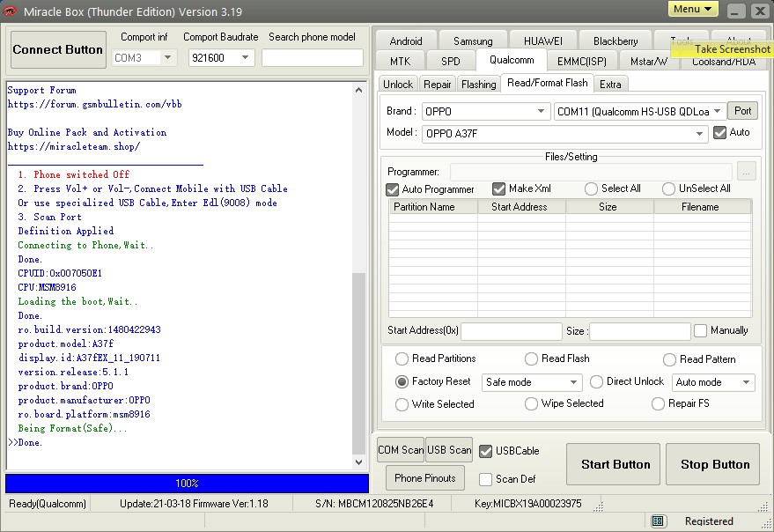The height and width of the screenshot is (532, 774).
Task: Click the USB Scan button
Action: point(449,450)
